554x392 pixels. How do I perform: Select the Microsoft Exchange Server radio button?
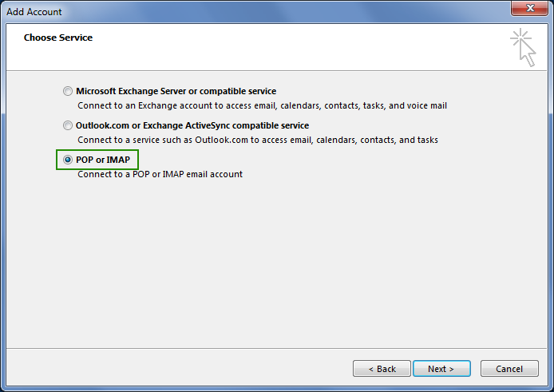[x=68, y=91]
